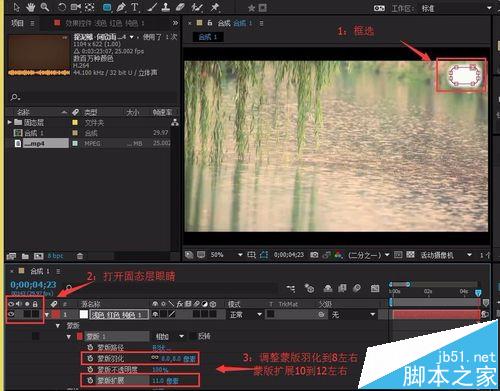The height and width of the screenshot is (391, 500).
Task: Enable the 反转 invert mask checkbox
Action: click(x=193, y=336)
